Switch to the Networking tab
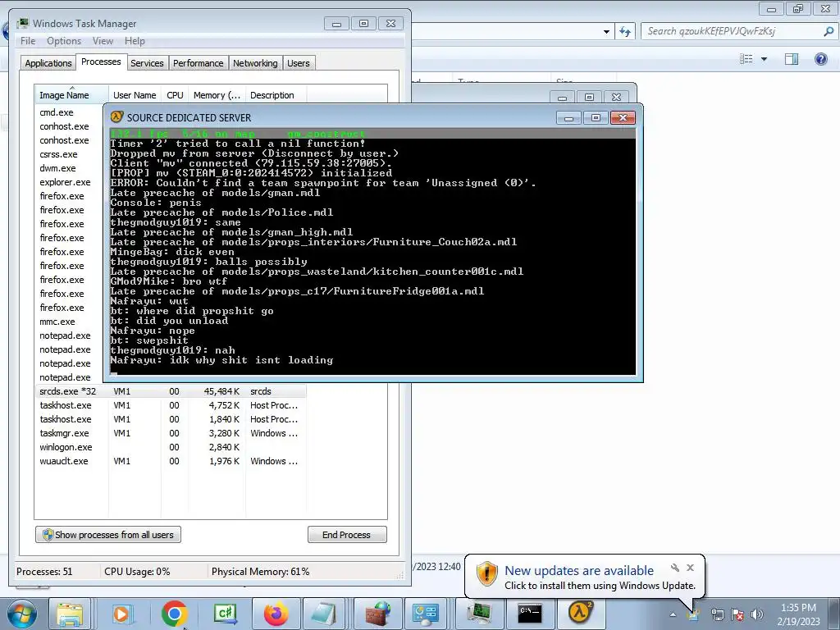Image resolution: width=840 pixels, height=630 pixels. tap(255, 63)
